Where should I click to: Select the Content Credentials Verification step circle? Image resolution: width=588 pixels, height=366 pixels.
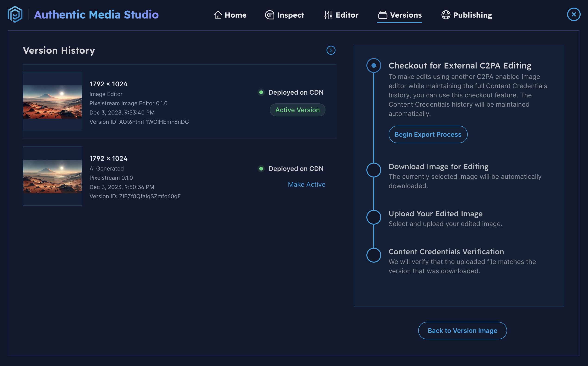tap(374, 255)
